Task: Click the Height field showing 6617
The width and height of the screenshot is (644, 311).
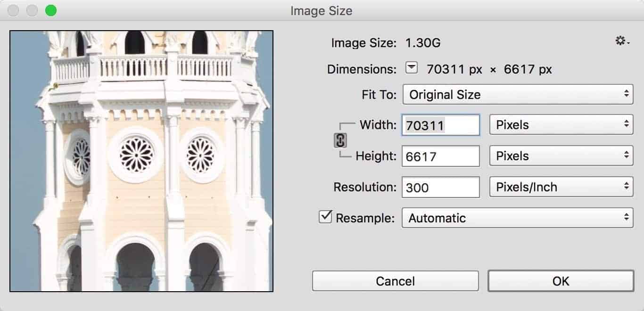Action: [x=441, y=156]
